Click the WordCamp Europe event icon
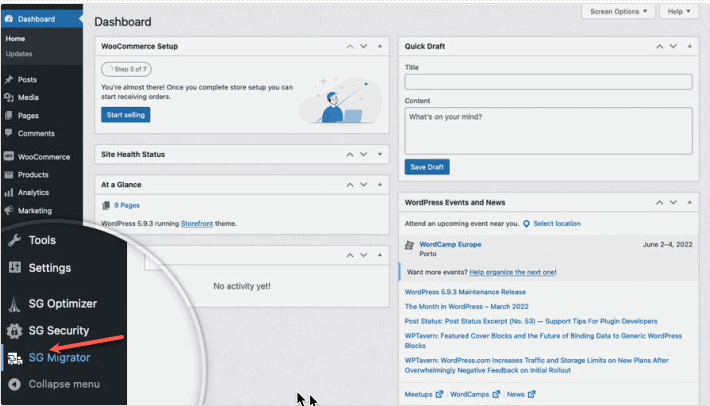This screenshot has width=710, height=406. [x=409, y=245]
